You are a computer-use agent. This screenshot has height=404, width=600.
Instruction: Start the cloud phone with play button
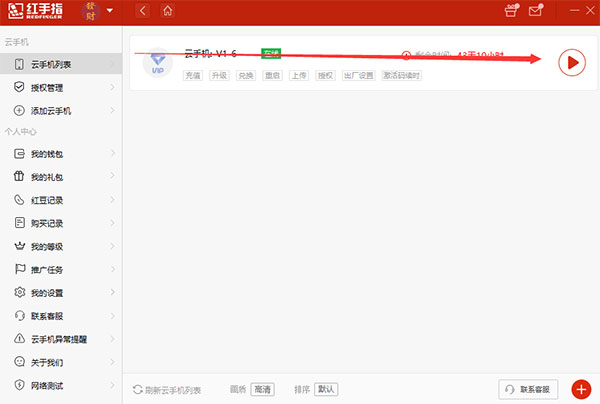(x=572, y=62)
